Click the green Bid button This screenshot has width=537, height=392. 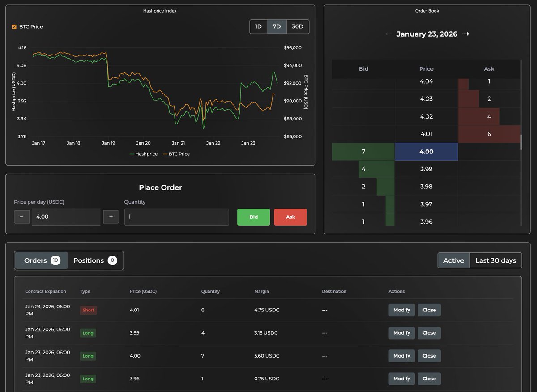pyautogui.click(x=254, y=217)
